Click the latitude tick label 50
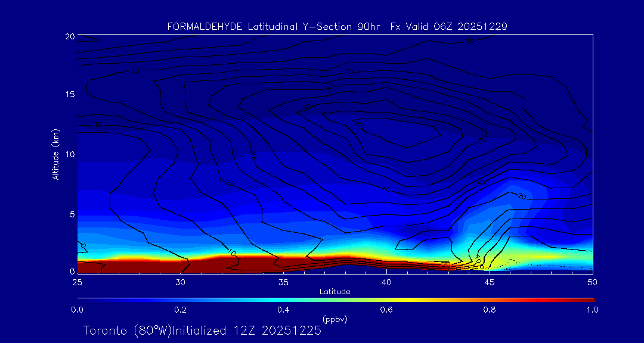The height and width of the screenshot is (343, 644). 593,282
